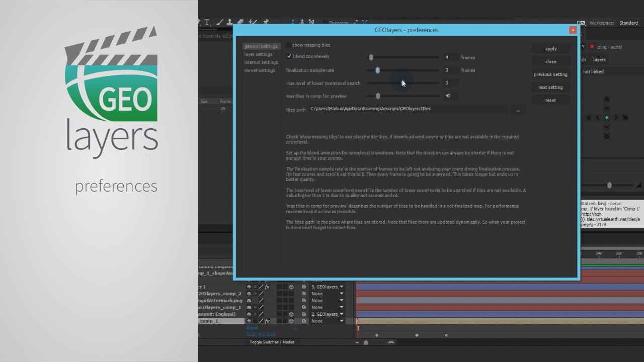Click the single down arrow navigation button
This screenshot has width=644, height=362.
coord(607,127)
